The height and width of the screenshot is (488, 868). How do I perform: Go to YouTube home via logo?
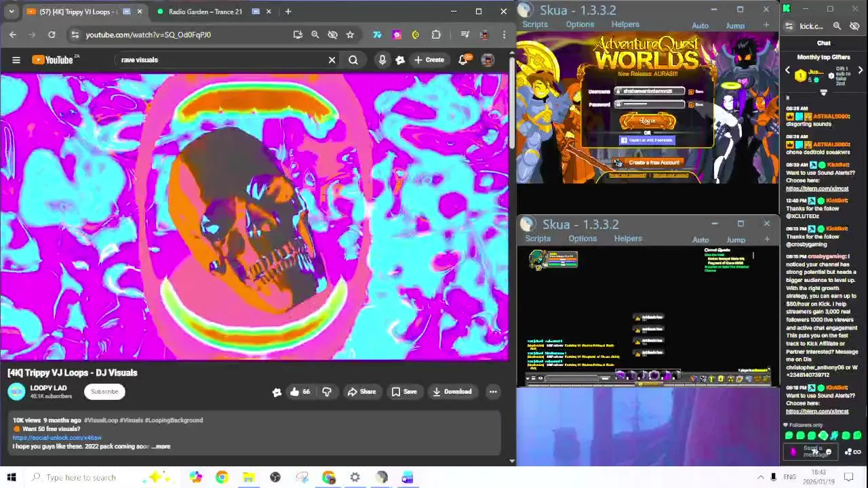pos(53,60)
